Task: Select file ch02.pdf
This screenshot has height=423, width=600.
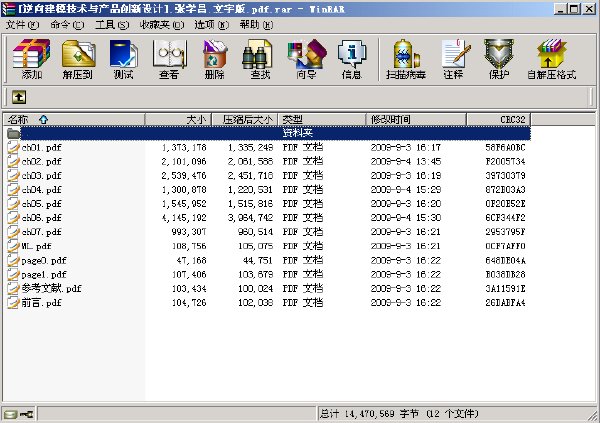Action: pyautogui.click(x=41, y=162)
